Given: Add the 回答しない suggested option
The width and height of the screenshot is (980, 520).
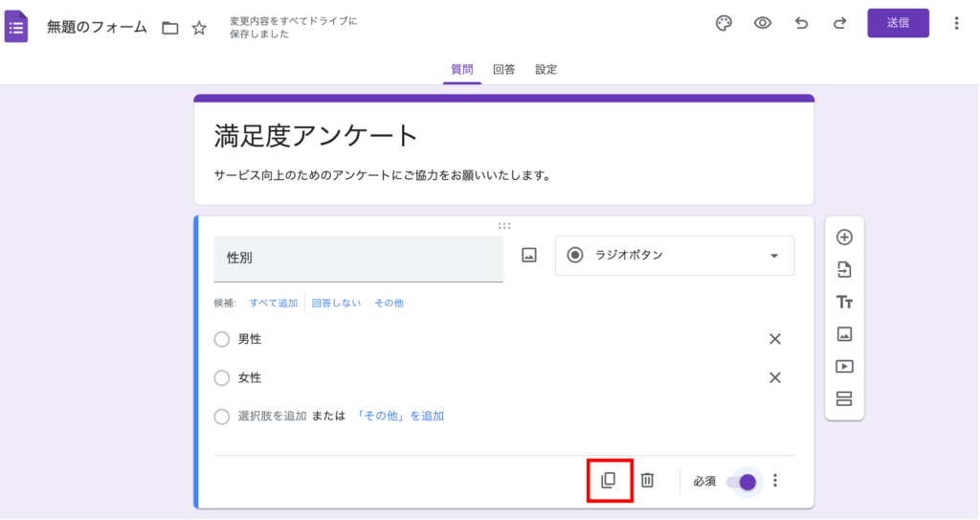Looking at the screenshot, I should [x=336, y=303].
